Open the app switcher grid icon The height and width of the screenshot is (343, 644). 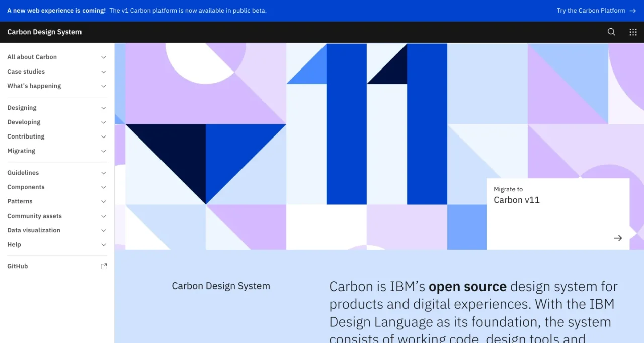[x=633, y=32]
